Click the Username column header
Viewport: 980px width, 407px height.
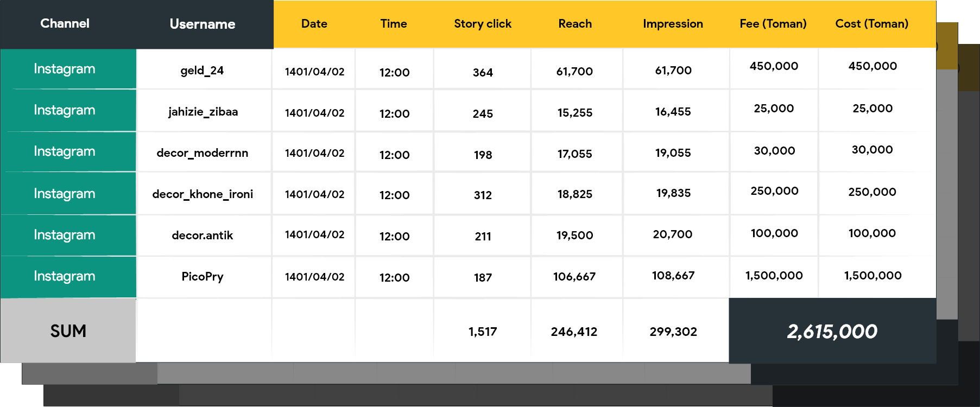point(202,24)
